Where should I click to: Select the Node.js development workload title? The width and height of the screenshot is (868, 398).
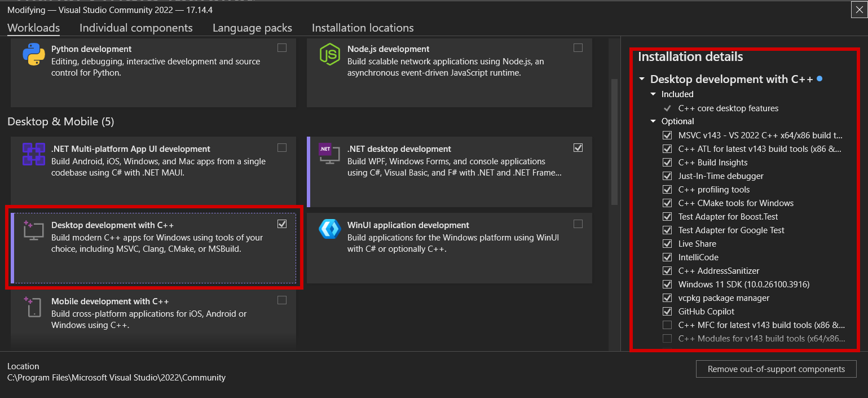pos(389,49)
